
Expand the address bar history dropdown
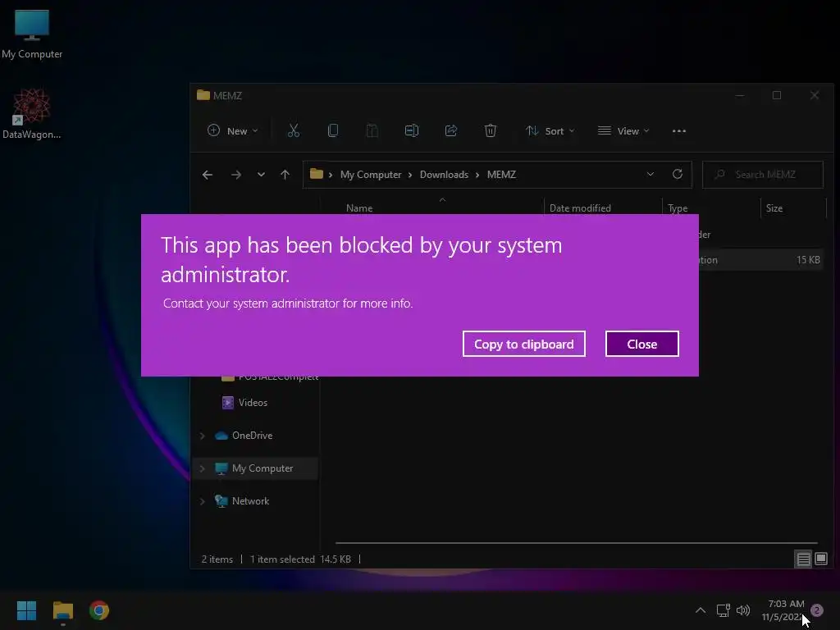coord(651,174)
